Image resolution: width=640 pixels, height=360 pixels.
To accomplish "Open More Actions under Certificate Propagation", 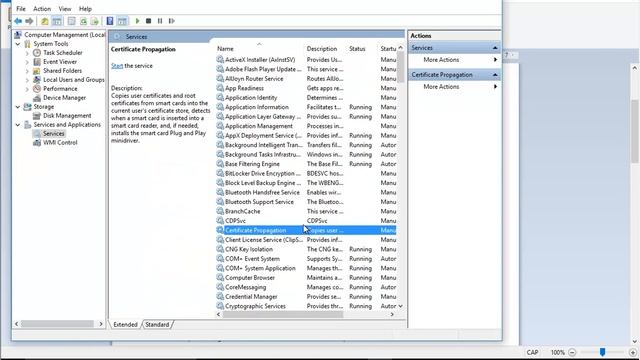I will coord(454,87).
